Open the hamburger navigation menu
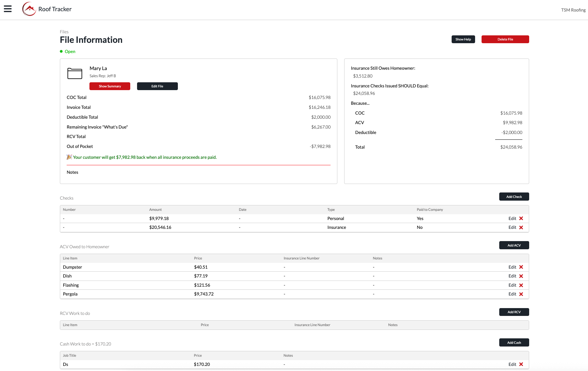 coord(8,9)
